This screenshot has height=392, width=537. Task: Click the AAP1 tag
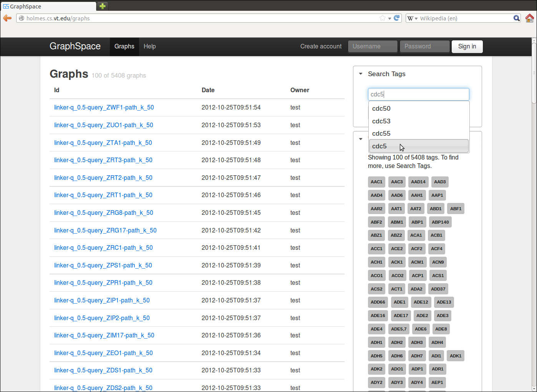[x=437, y=195]
